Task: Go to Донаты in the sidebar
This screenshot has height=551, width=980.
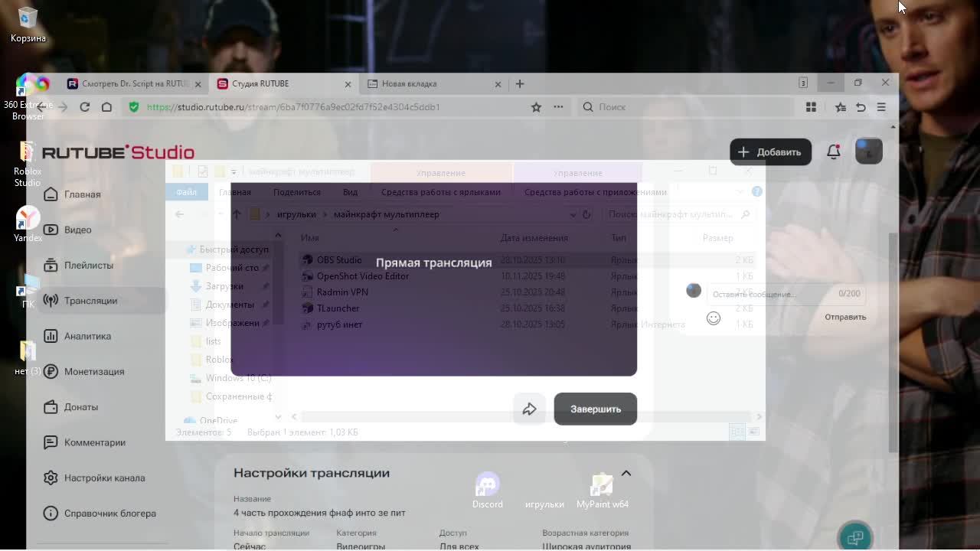Action: tap(103, 407)
